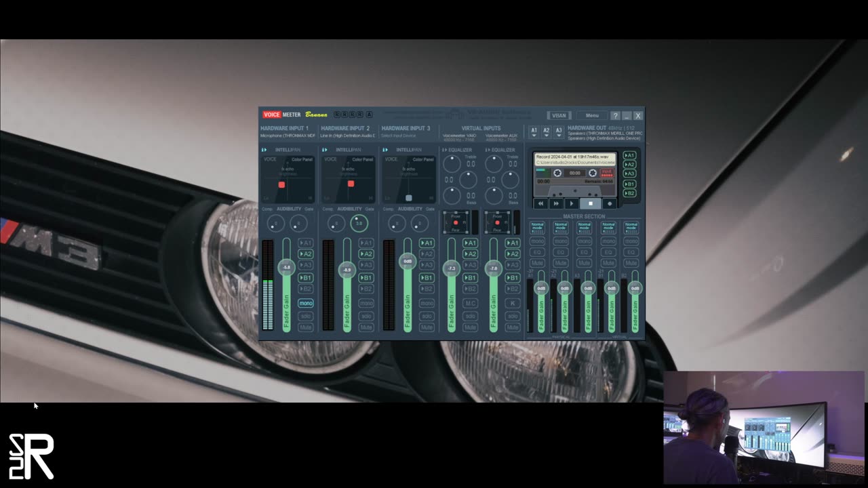The width and height of the screenshot is (868, 488).
Task: Rewind the cassette recorder
Action: (x=540, y=203)
